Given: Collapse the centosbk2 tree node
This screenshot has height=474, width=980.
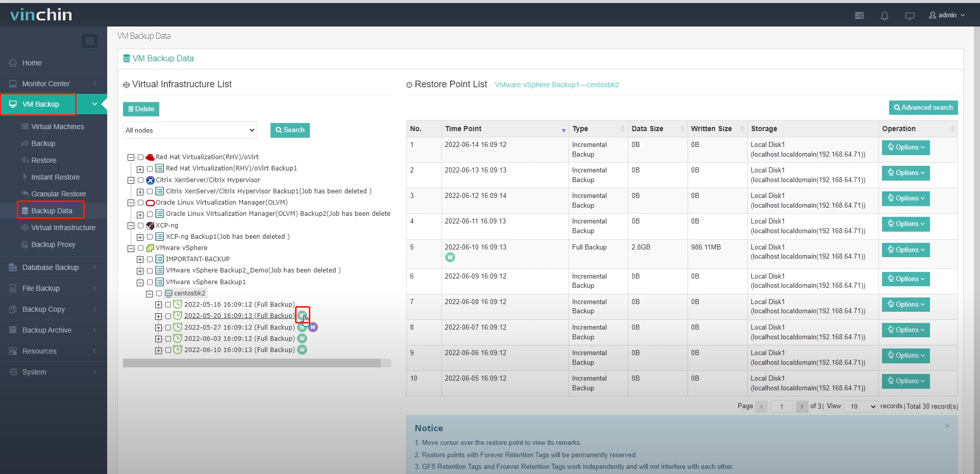Looking at the screenshot, I should tap(149, 294).
